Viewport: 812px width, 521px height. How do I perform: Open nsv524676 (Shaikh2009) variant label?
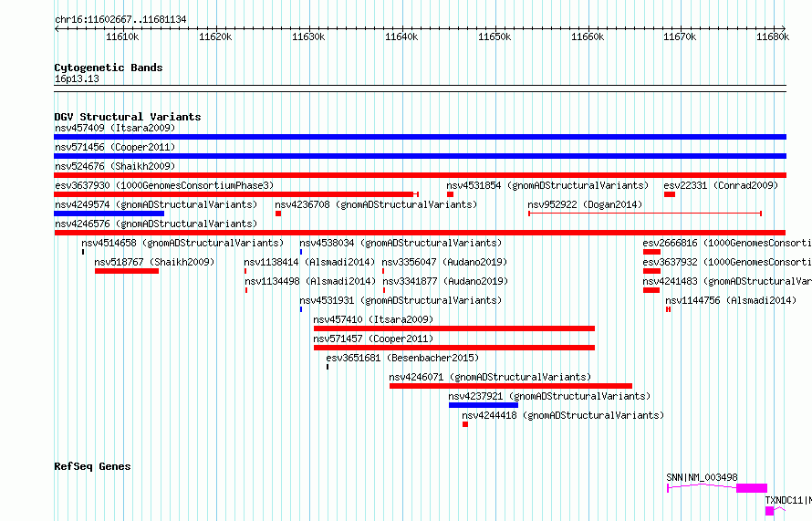[x=115, y=166]
